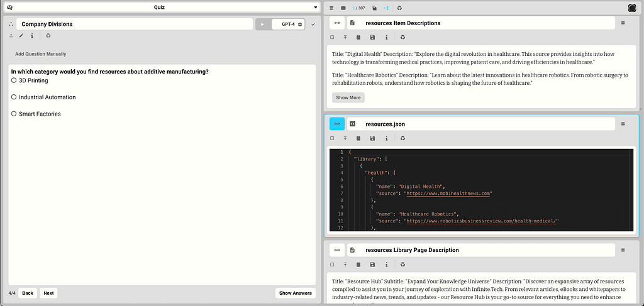644x306 pixels.
Task: Tick the checkbox under resources Item Descriptions
Action: coord(332,37)
